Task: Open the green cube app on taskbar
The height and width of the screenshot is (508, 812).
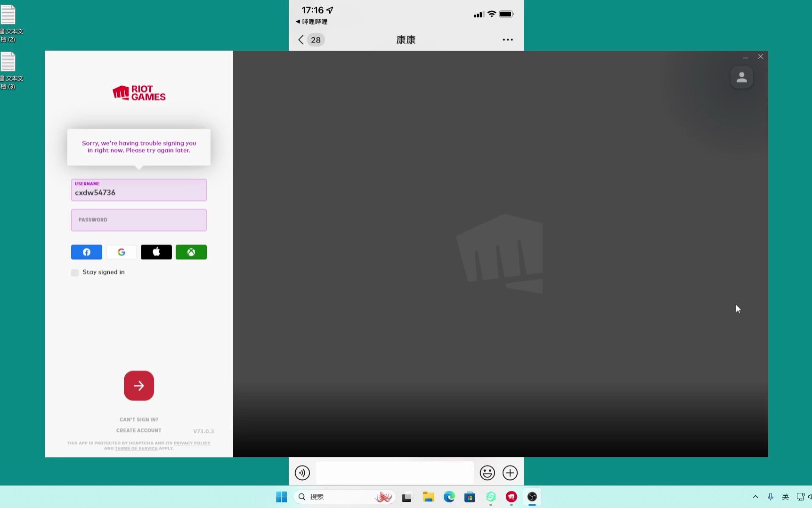Action: [x=491, y=497]
